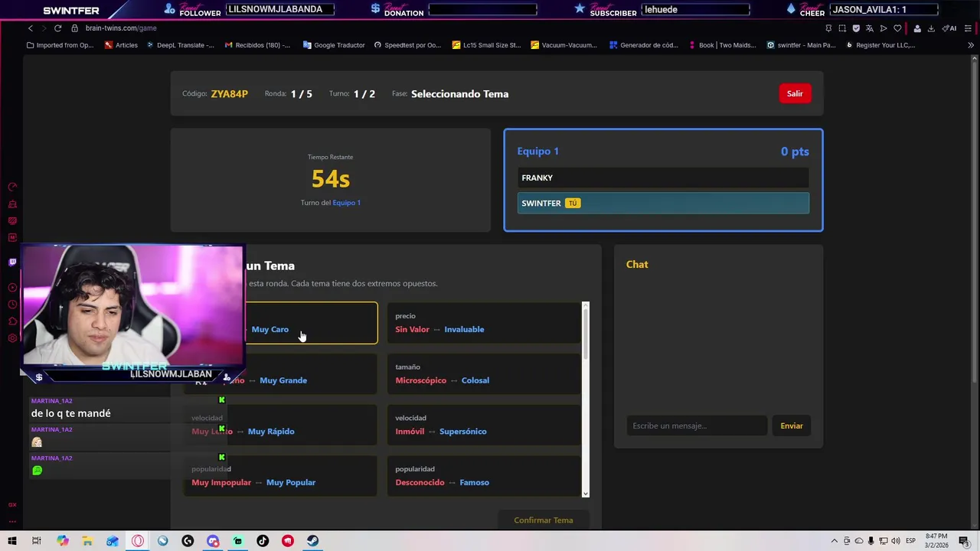Image resolution: width=980 pixels, height=551 pixels.
Task: Open History clock icon in sidebar
Action: click(x=12, y=305)
